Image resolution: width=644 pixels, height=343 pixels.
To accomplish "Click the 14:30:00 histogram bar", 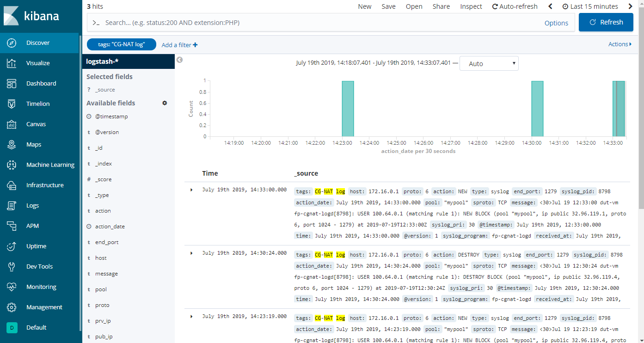I will (537, 109).
